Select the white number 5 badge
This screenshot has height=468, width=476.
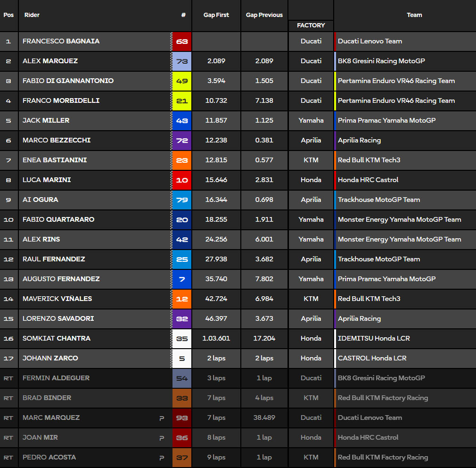point(182,359)
